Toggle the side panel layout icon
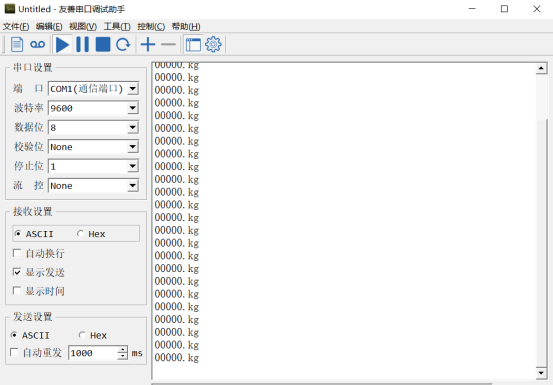553x385 pixels. click(193, 45)
